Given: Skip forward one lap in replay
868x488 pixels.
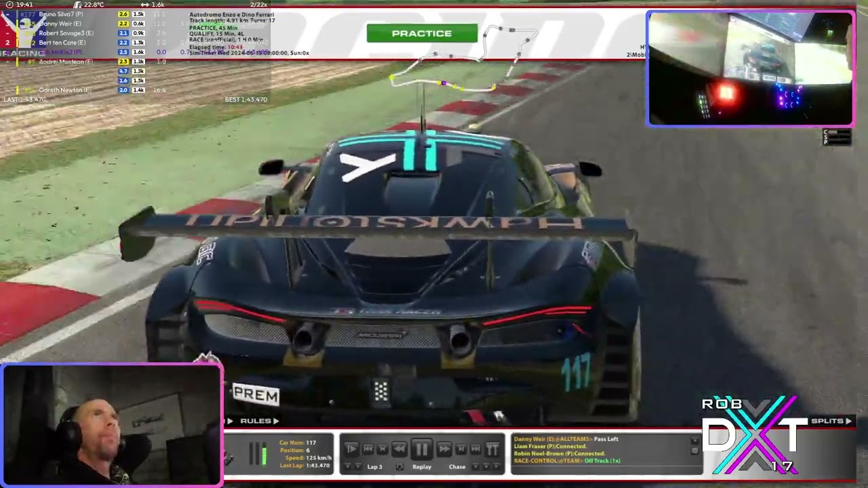Looking at the screenshot, I should click(x=461, y=449).
